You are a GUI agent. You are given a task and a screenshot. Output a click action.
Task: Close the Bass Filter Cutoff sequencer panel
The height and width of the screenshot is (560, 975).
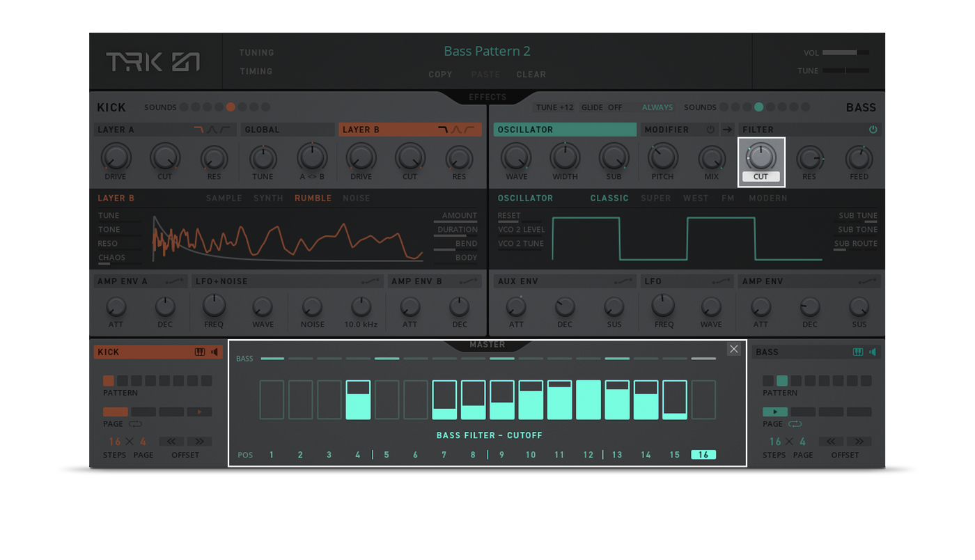pos(734,350)
